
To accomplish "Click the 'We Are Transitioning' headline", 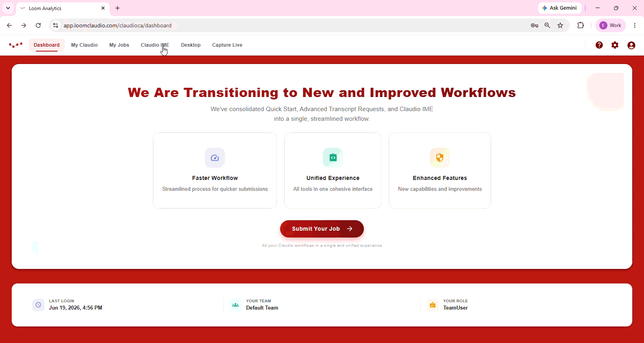I will click(x=322, y=93).
